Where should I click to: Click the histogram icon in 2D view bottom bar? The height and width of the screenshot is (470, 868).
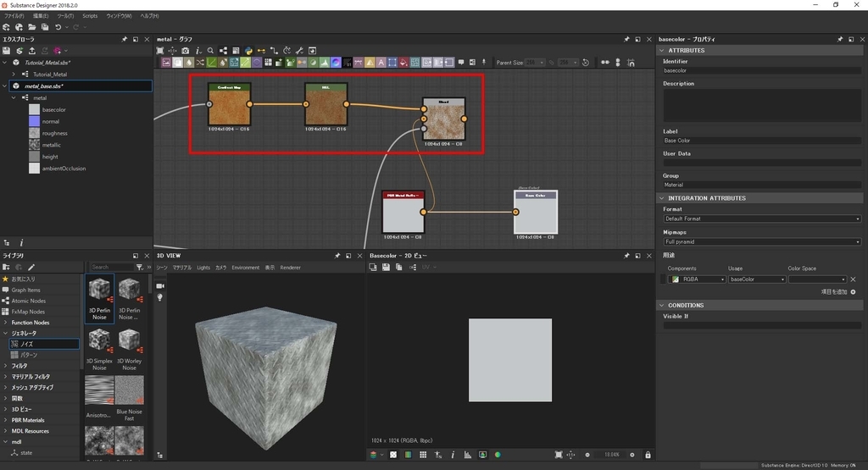tap(467, 455)
